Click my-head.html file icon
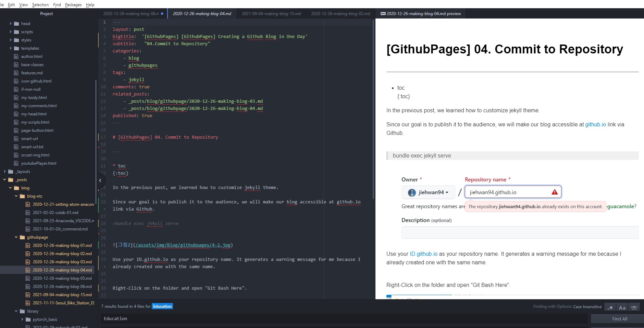Viewport: 644px width, 328px height. (x=16, y=114)
